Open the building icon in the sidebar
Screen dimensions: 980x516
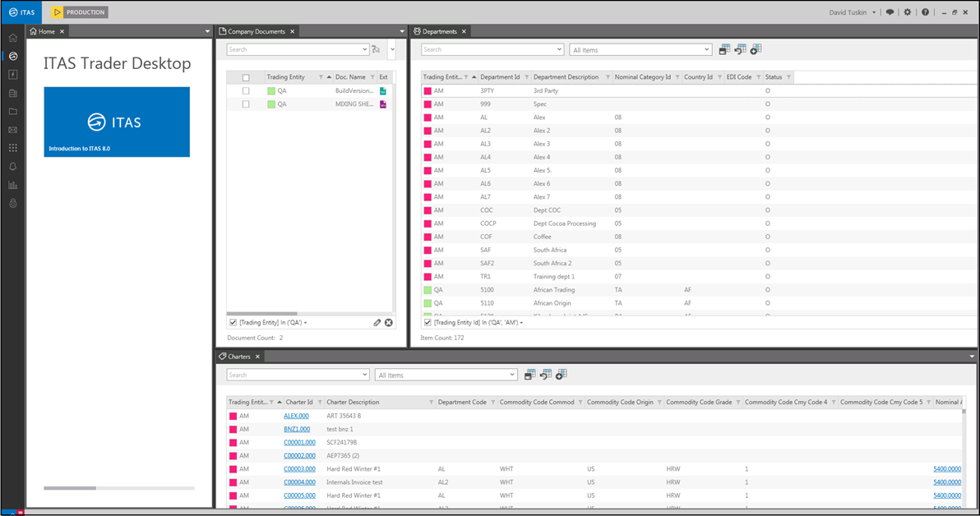coord(13,93)
